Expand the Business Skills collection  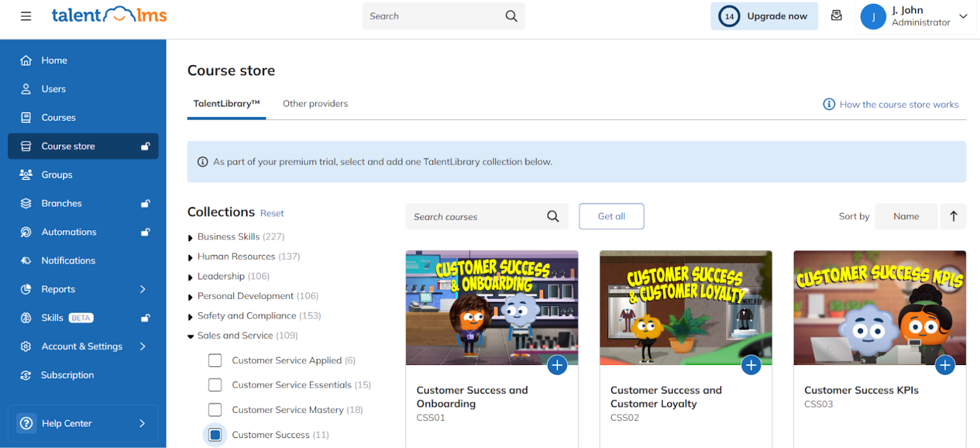pos(191,238)
